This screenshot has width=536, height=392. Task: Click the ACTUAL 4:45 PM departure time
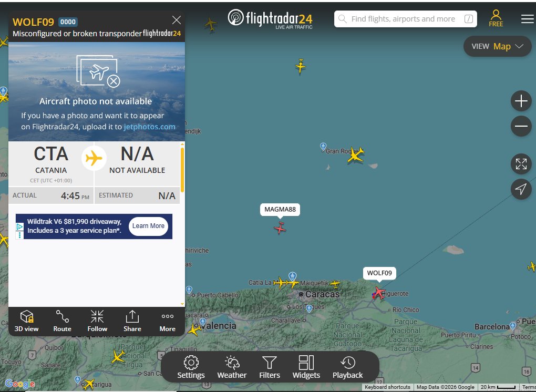[51, 195]
